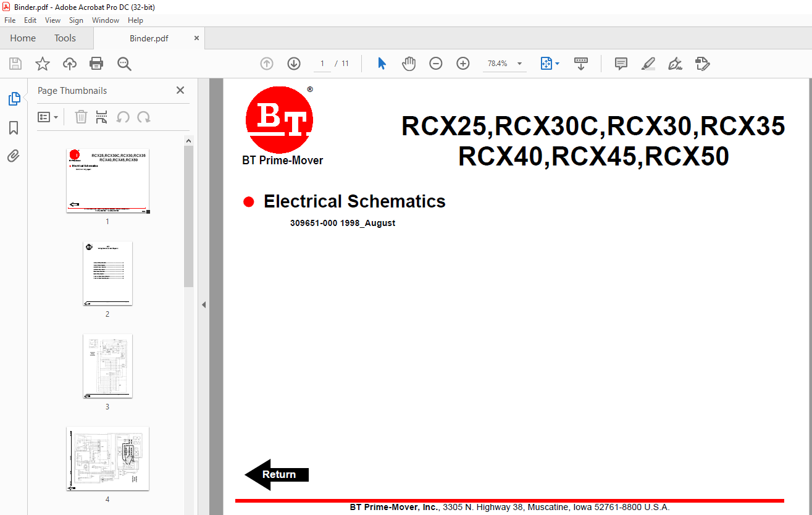Screen dimensions: 812x515
Task: Click thumbnail scrollbar up arrow
Action: 189,141
